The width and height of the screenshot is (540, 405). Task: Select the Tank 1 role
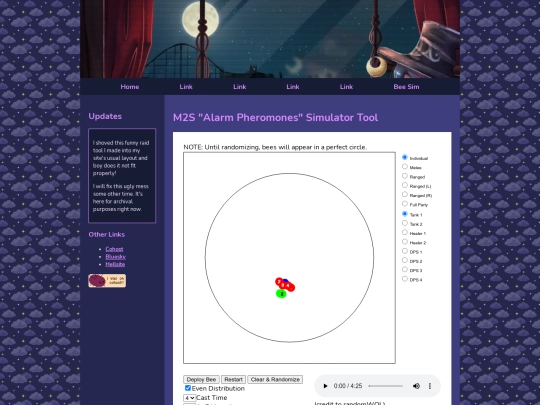click(405, 214)
